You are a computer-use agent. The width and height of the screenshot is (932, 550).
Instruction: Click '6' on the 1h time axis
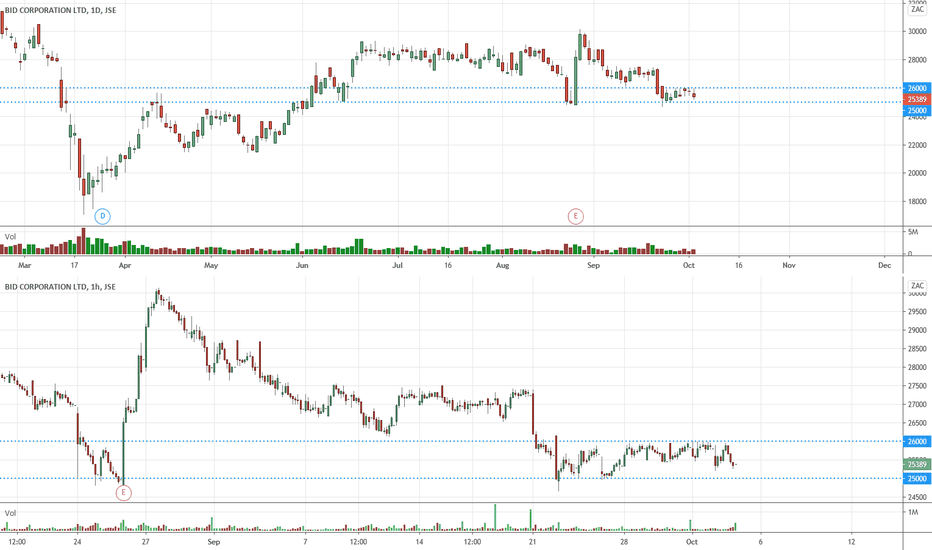click(x=760, y=542)
